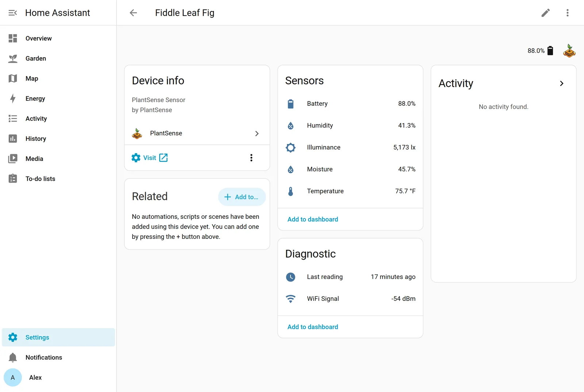Open the Map page
The image size is (584, 392).
click(x=58, y=78)
